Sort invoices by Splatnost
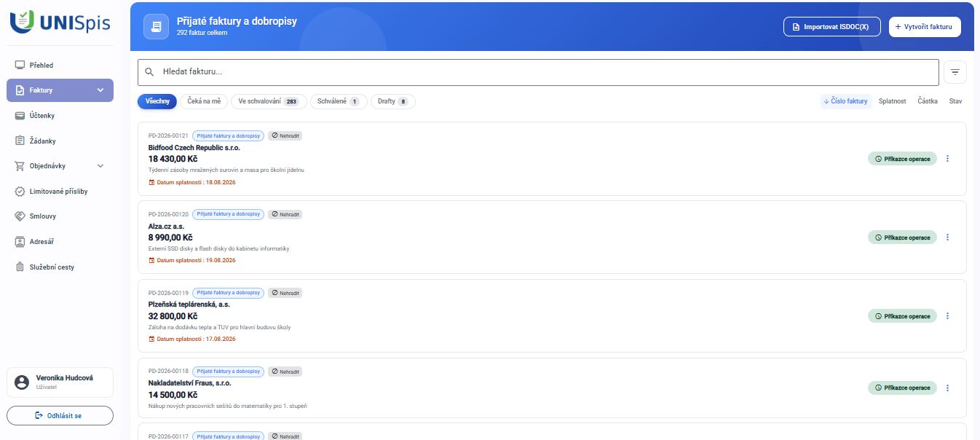The height and width of the screenshot is (440, 980). tap(893, 101)
